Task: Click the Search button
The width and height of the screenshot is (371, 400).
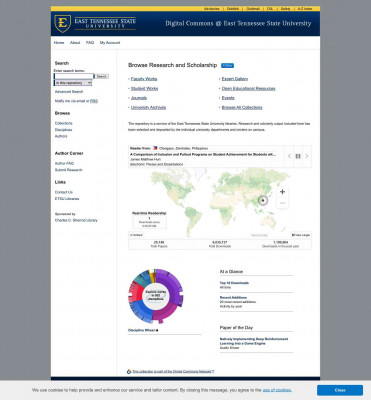Action: click(x=102, y=76)
